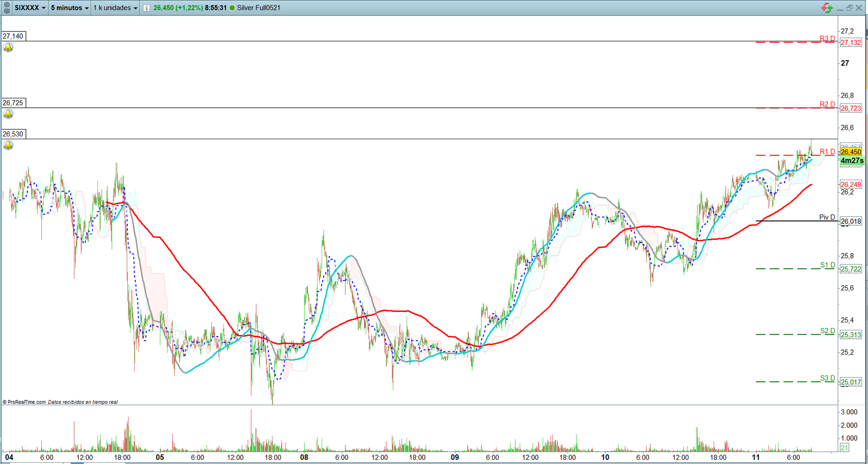
Task: Expand the 1 k unidades dropdown
Action: coord(115,8)
